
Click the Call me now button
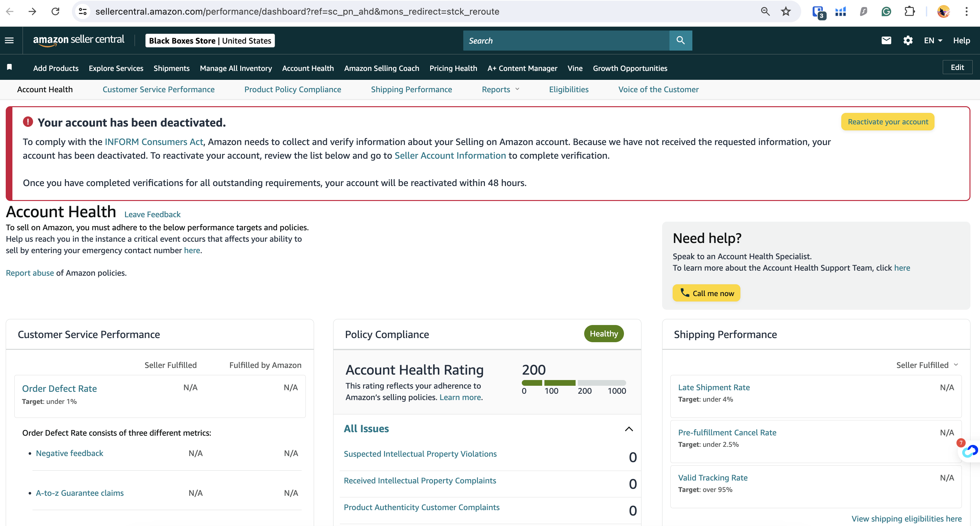[706, 293]
